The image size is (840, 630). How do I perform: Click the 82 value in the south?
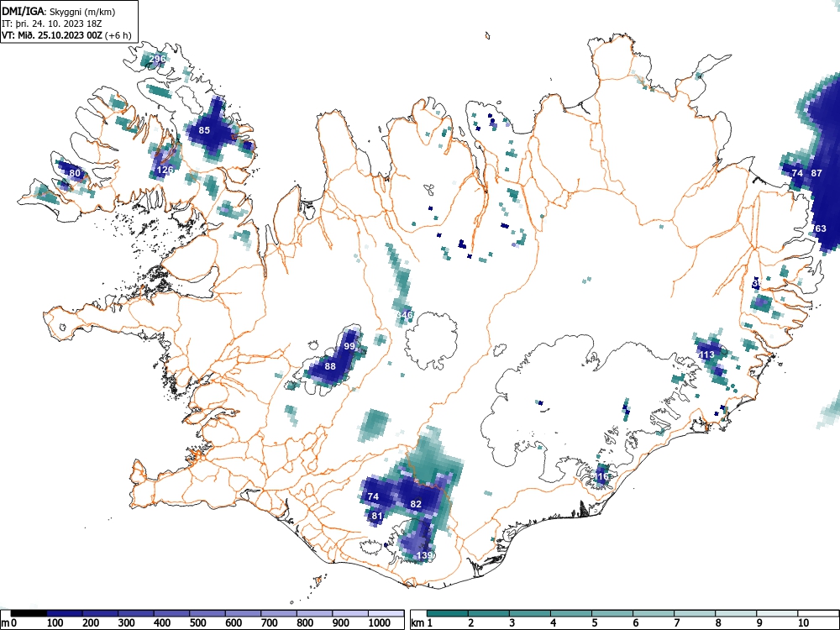(x=416, y=503)
